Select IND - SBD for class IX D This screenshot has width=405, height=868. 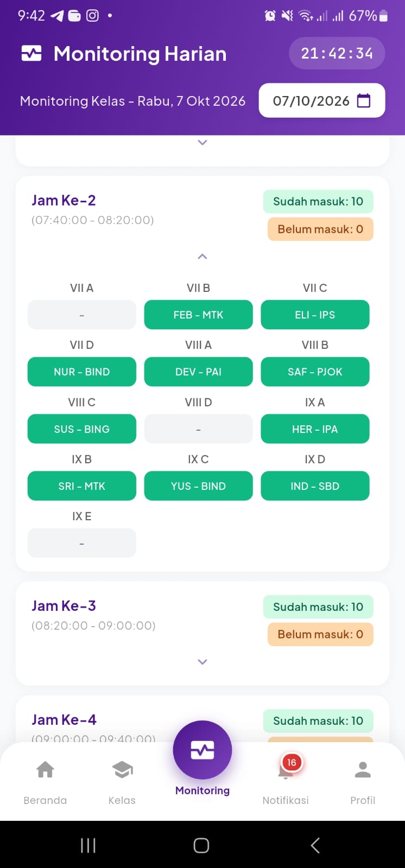coord(315,486)
